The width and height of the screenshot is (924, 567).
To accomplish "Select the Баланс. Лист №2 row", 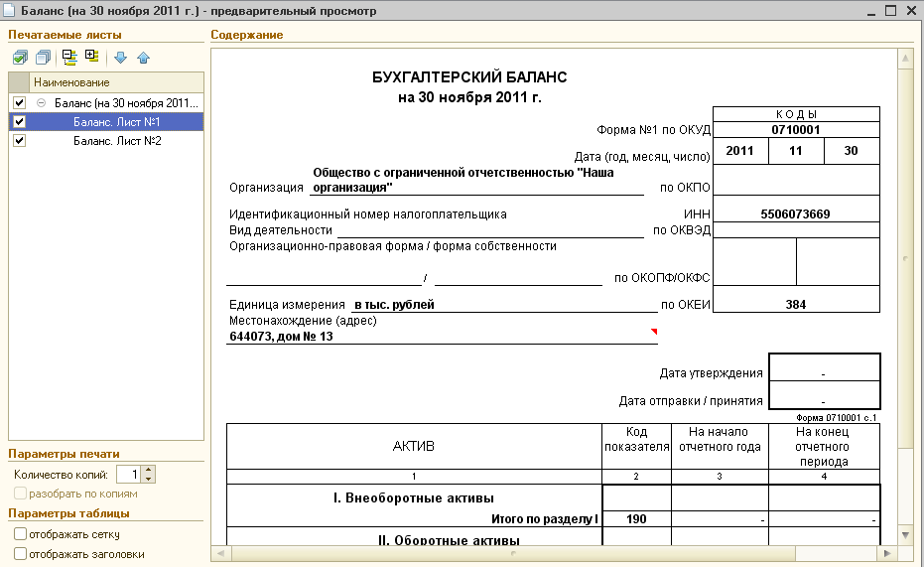I will (x=106, y=140).
